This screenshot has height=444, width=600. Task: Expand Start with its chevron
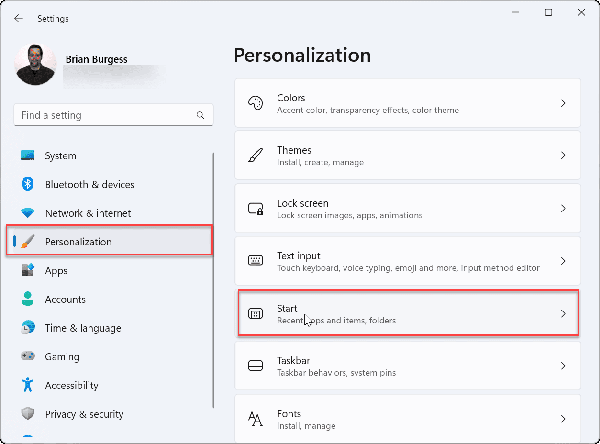pos(563,313)
